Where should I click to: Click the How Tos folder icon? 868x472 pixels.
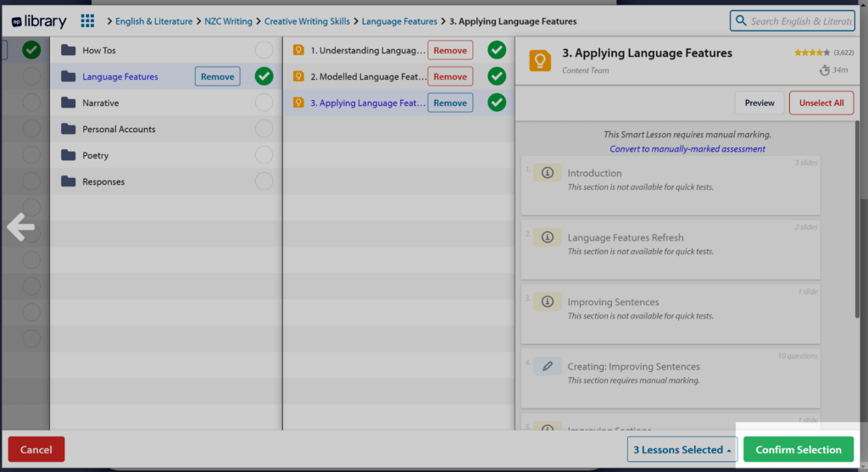(68, 50)
